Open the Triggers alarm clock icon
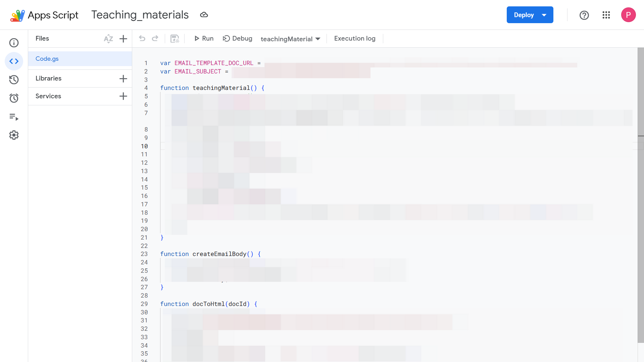This screenshot has width=644, height=362. 14,98
